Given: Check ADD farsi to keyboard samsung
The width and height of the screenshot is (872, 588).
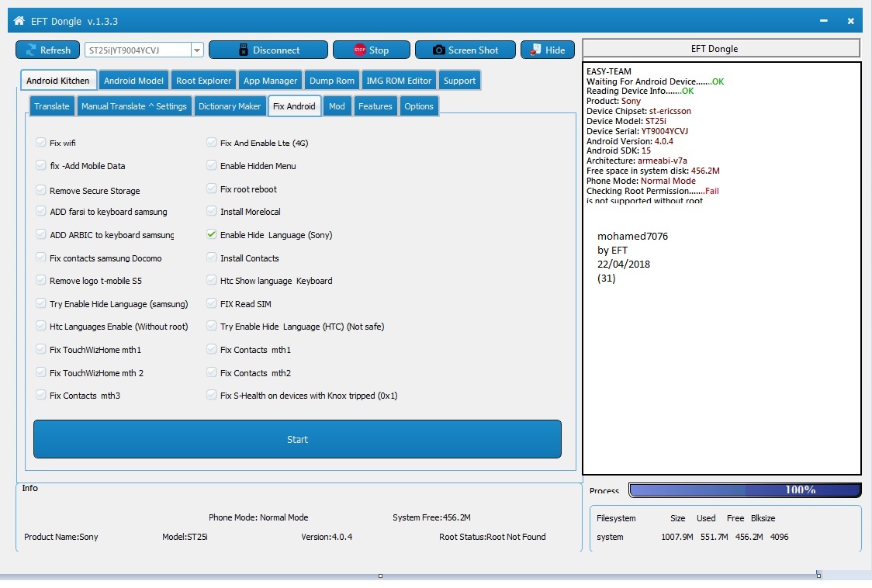Looking at the screenshot, I should (x=40, y=212).
